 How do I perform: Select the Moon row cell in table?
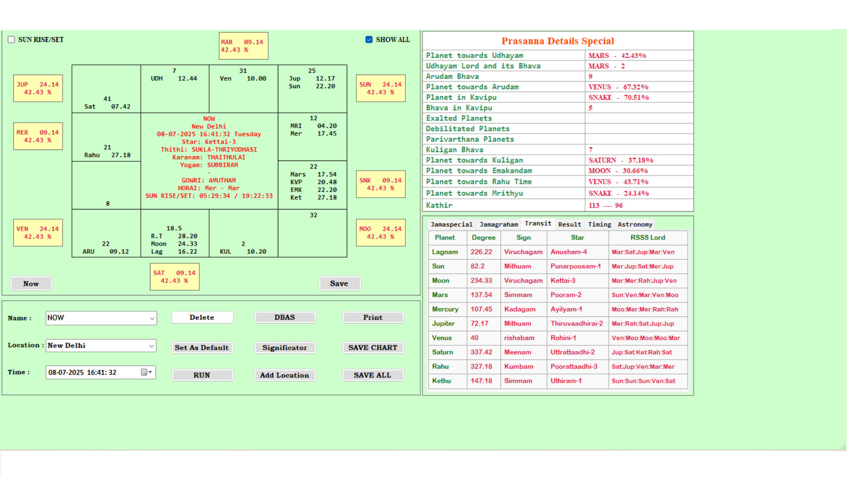pos(447,281)
